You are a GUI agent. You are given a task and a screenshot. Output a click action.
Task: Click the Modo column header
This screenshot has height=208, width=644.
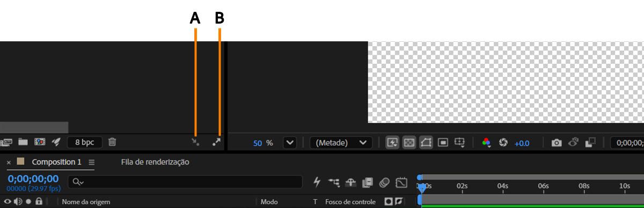click(269, 202)
